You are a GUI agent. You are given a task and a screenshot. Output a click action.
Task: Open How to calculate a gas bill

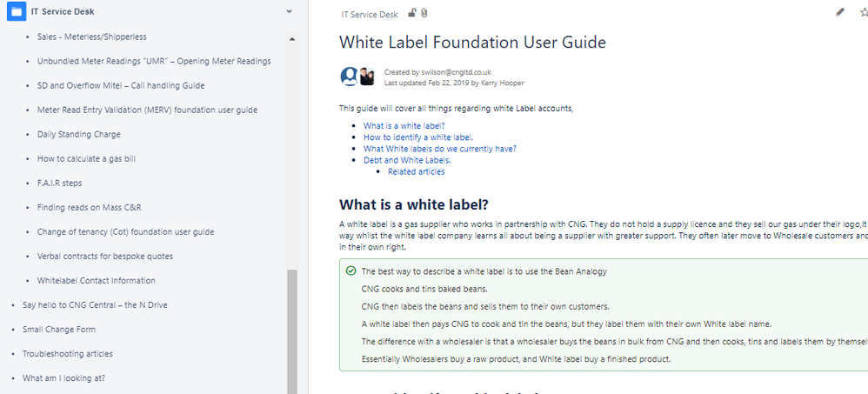(86, 158)
